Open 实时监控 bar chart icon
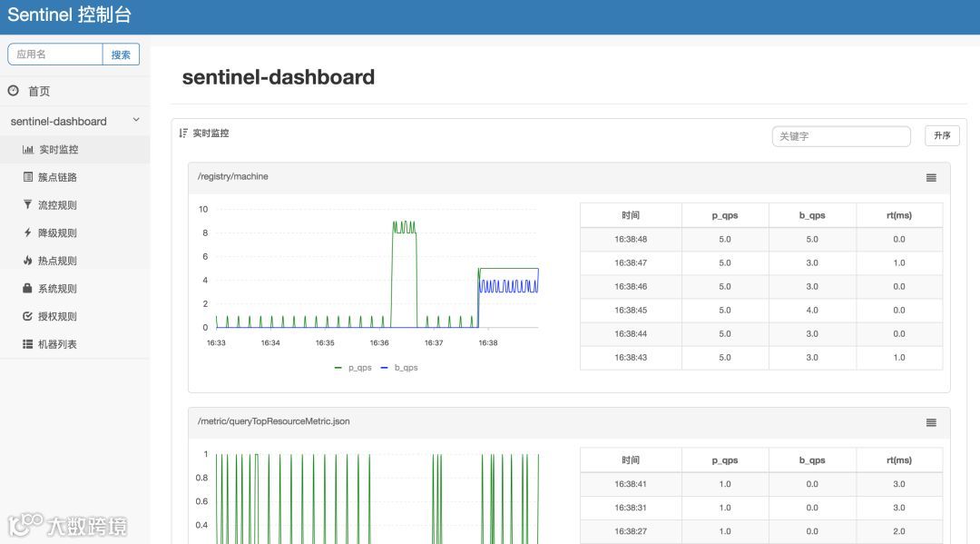This screenshot has width=980, height=544. [28, 150]
